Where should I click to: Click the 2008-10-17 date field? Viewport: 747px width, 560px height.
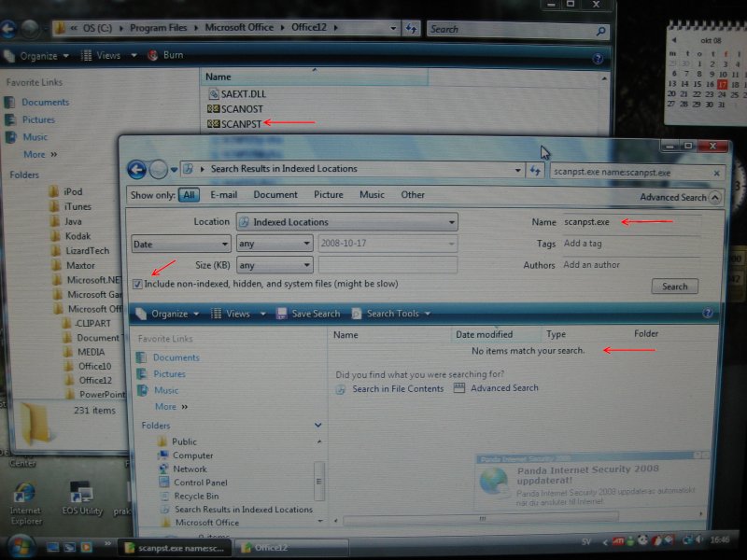click(x=388, y=244)
